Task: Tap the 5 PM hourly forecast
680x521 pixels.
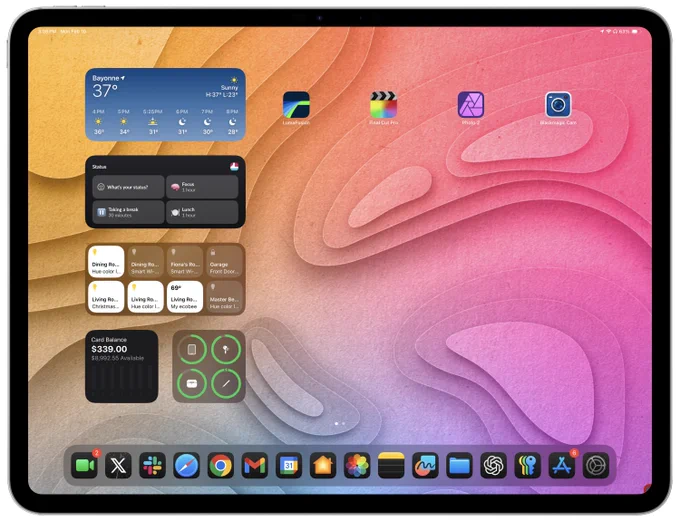Action: pos(124,122)
